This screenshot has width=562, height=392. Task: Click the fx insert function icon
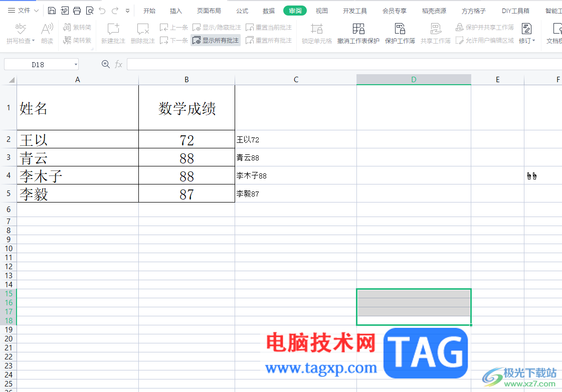tap(118, 65)
